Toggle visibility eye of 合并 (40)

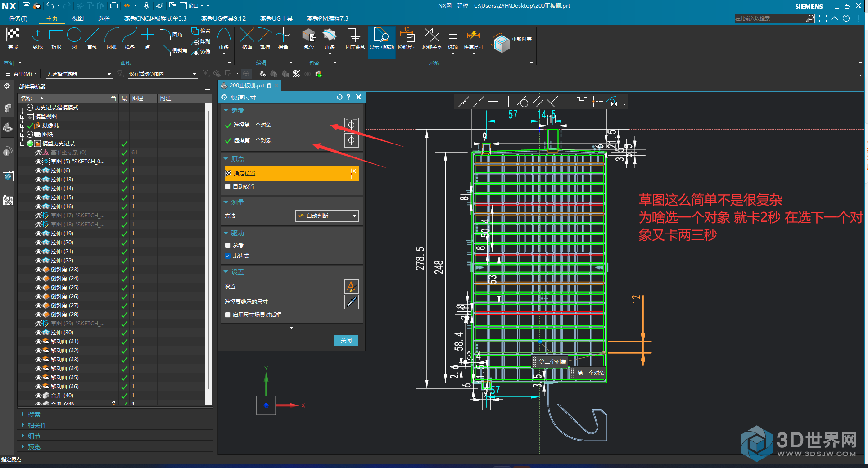(39, 396)
